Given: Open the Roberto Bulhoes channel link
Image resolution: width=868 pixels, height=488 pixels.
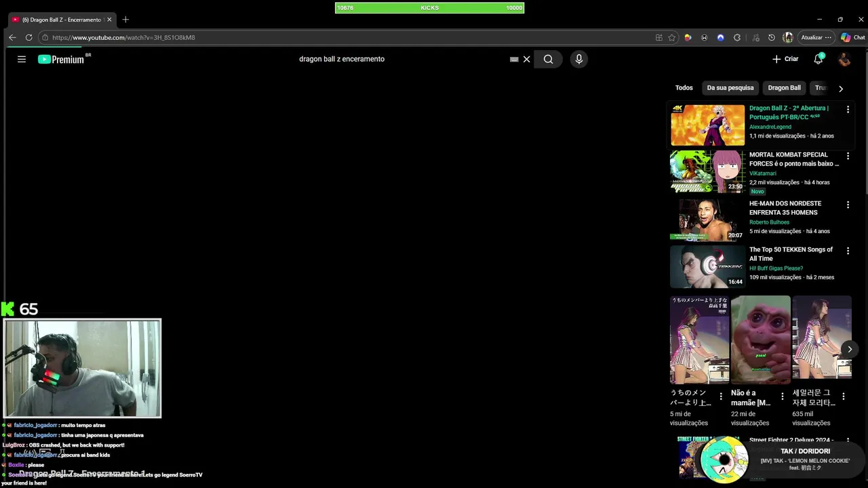Looking at the screenshot, I should (769, 222).
